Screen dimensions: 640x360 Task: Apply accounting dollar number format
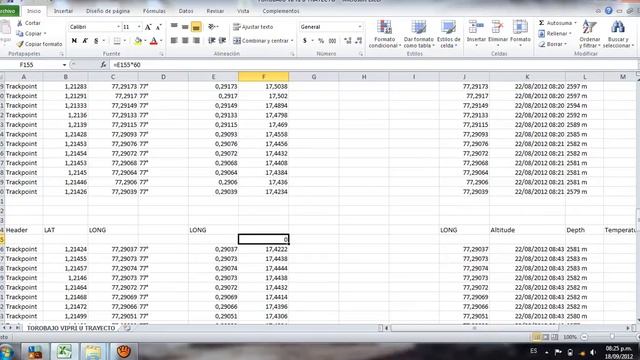click(x=304, y=41)
